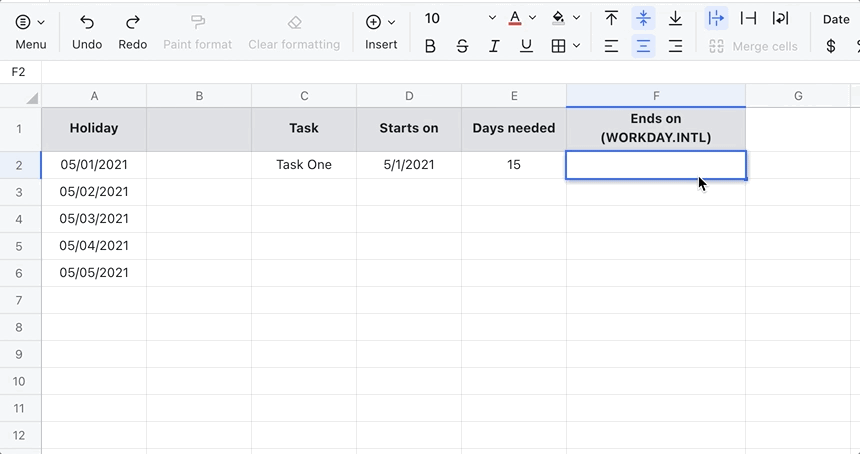
Task: Select column F header
Action: [655, 96]
